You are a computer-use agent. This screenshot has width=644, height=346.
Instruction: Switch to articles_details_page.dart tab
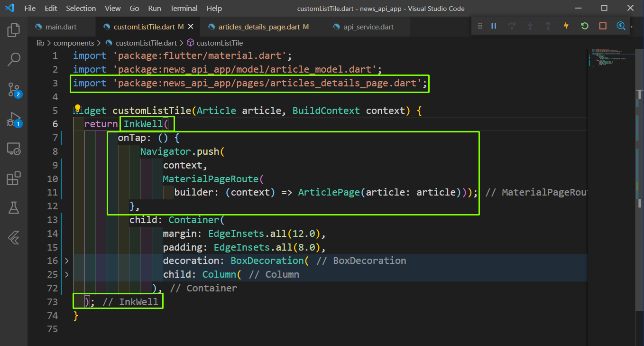pos(262,27)
